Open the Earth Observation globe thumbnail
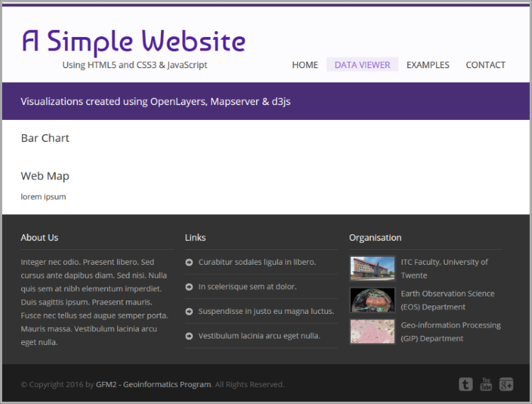 [372, 300]
